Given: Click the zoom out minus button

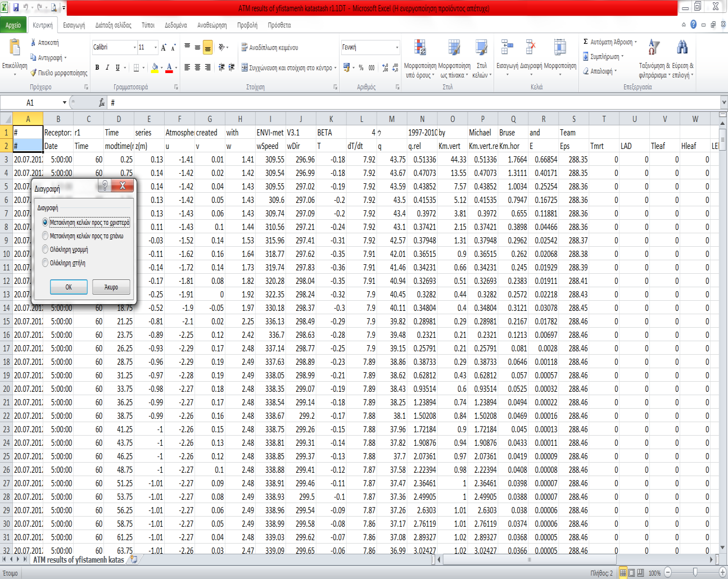Looking at the screenshot, I should point(668,573).
